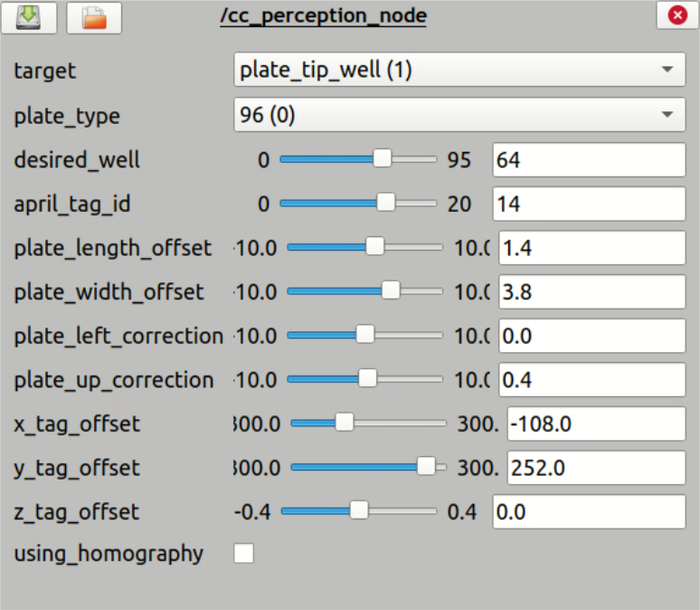
Task: Click the /cc_perception_node title label
Action: point(323,16)
